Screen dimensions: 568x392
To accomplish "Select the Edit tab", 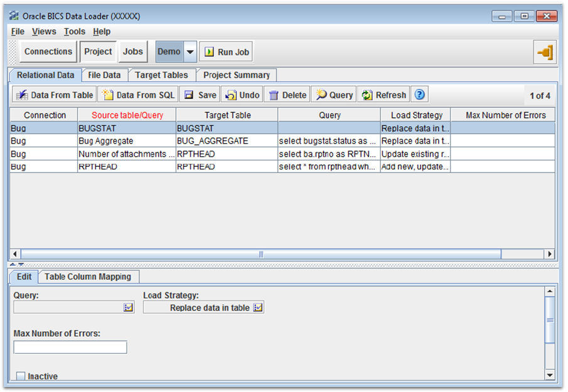I will pyautogui.click(x=24, y=277).
